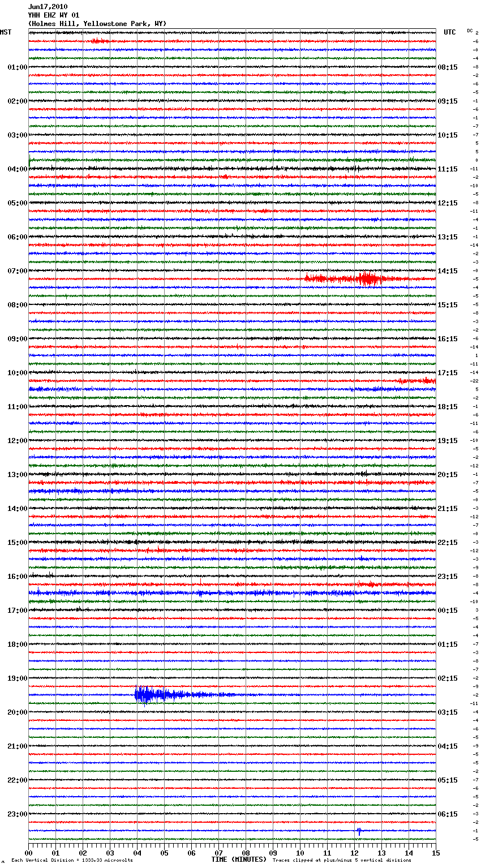The image size is (481, 868).
Task: Click the small red burst on the second trace
Action: point(97,41)
